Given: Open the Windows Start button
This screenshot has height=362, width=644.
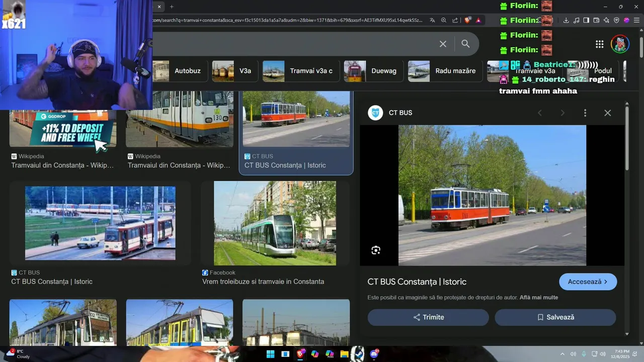Looking at the screenshot, I should click(x=270, y=354).
